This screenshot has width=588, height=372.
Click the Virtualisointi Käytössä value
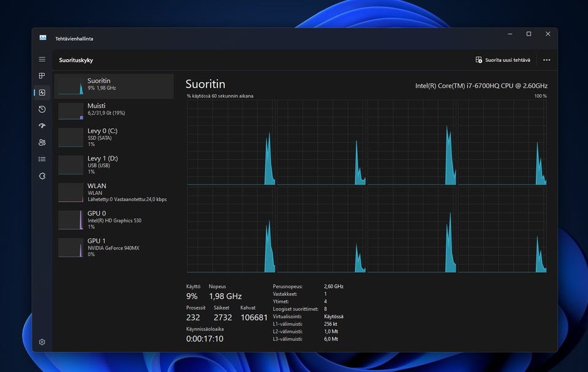[334, 316]
